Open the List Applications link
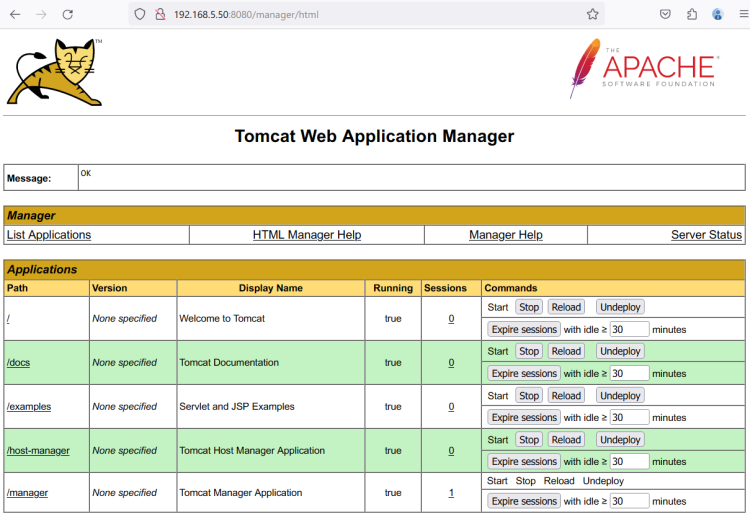The width and height of the screenshot is (750, 522). click(x=49, y=235)
